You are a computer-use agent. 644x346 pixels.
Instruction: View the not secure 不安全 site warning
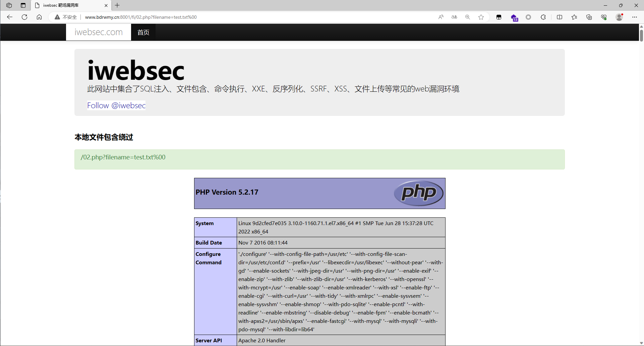coord(66,17)
